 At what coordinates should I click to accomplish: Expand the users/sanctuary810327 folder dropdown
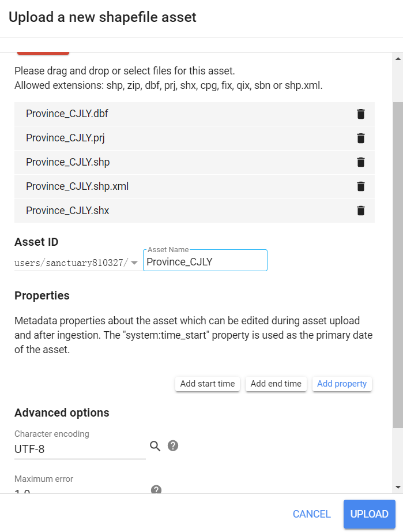(x=134, y=263)
